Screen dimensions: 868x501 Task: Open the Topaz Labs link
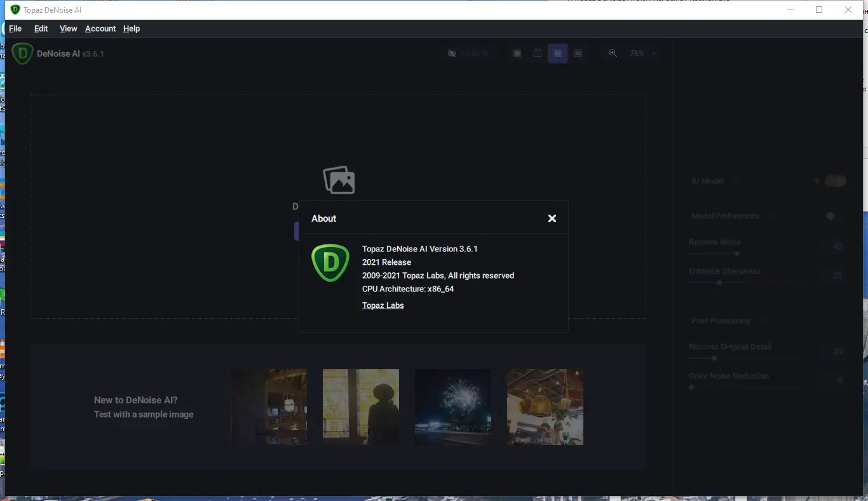tap(383, 305)
